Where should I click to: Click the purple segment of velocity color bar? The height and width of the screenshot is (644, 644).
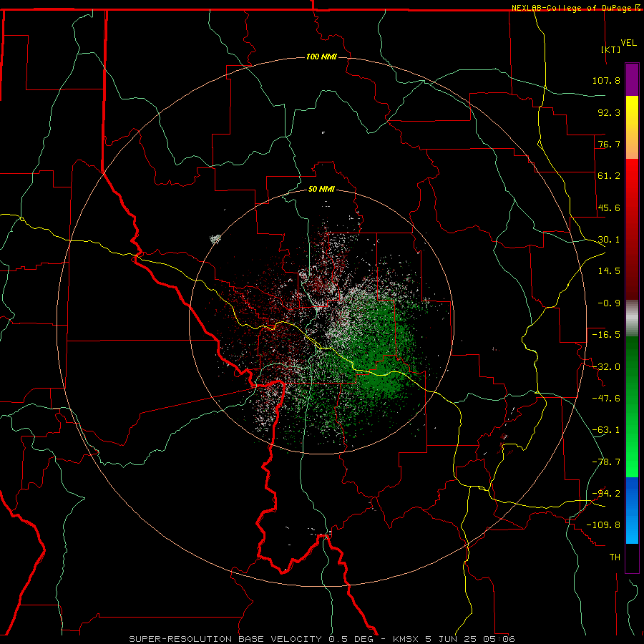pyautogui.click(x=632, y=79)
